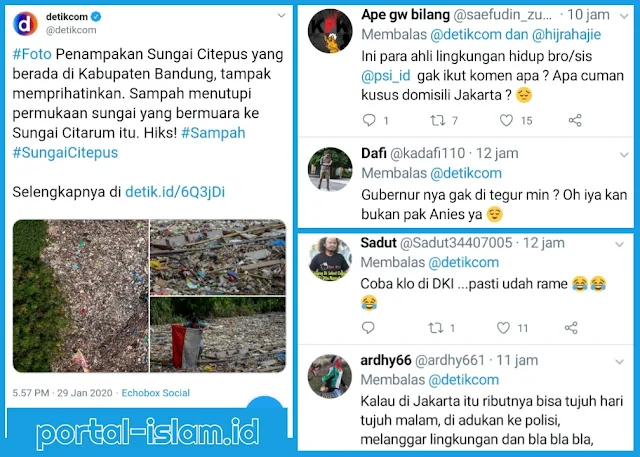Retweet Ape gw bilang's reply
This screenshot has height=457, width=640.
pos(438,120)
